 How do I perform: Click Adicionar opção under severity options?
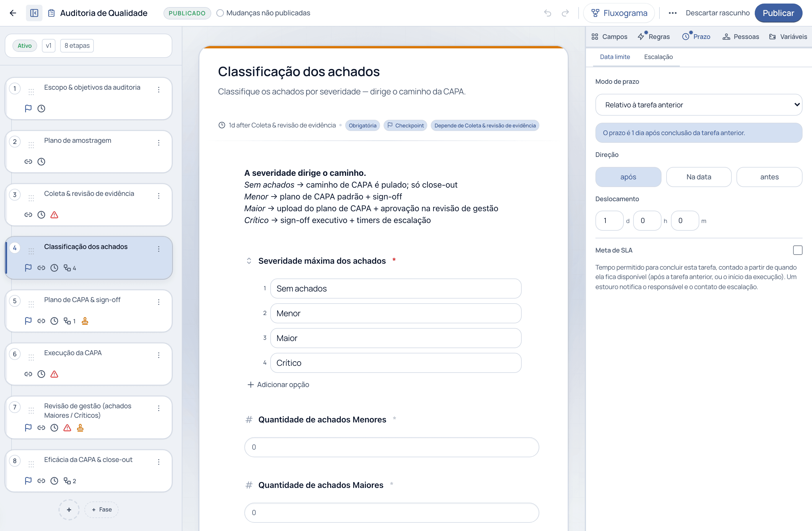click(278, 385)
